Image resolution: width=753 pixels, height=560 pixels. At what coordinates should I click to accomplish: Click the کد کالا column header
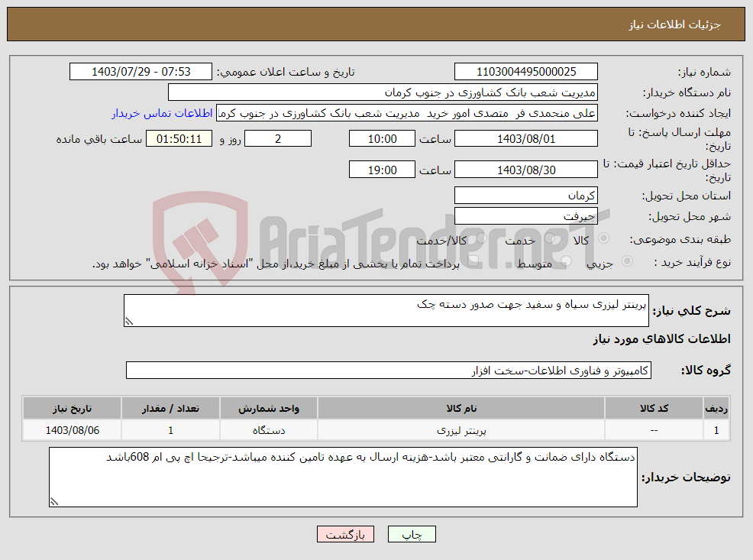click(x=654, y=408)
